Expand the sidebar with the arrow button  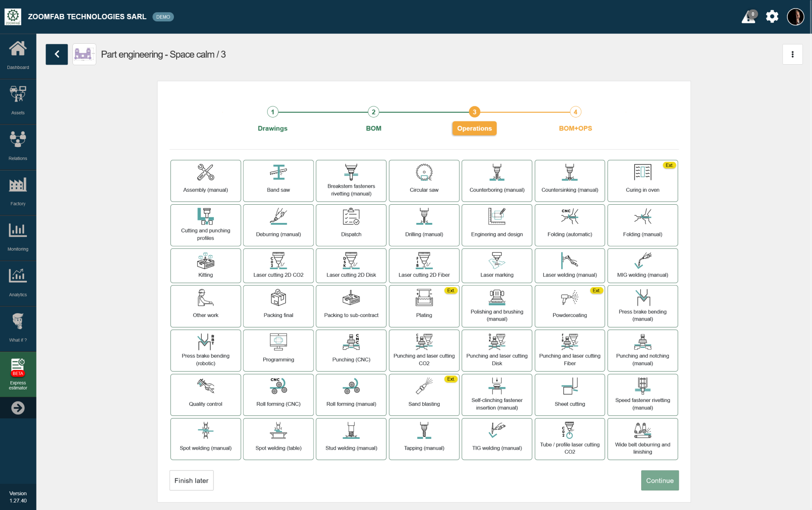click(18, 408)
